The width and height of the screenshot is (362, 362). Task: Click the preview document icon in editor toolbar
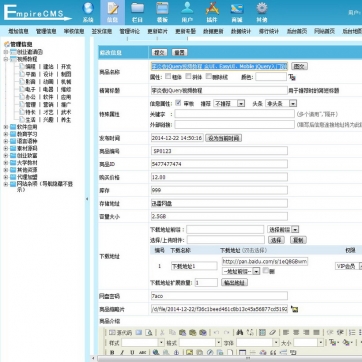tap(149, 332)
